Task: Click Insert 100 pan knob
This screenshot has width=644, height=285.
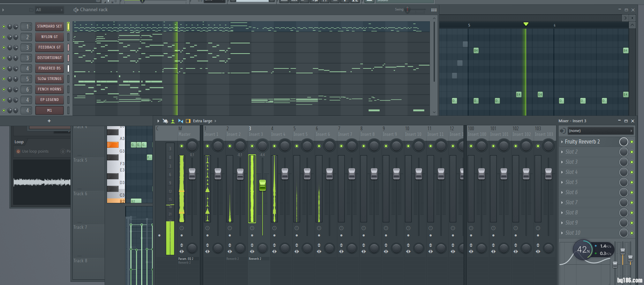Action: 482,146
